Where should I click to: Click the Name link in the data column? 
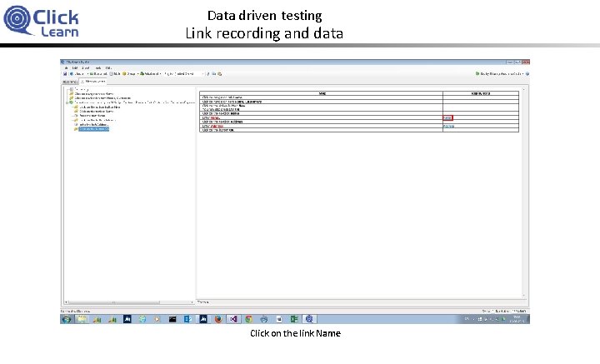(x=447, y=117)
